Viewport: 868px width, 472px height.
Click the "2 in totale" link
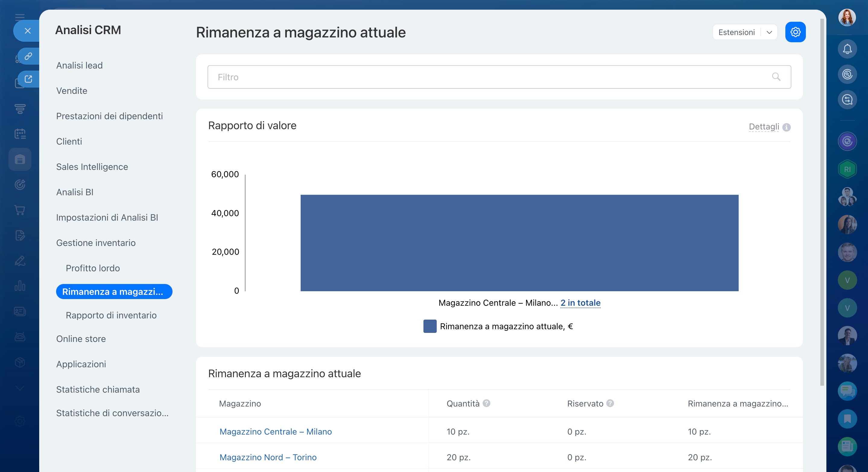[x=580, y=303]
